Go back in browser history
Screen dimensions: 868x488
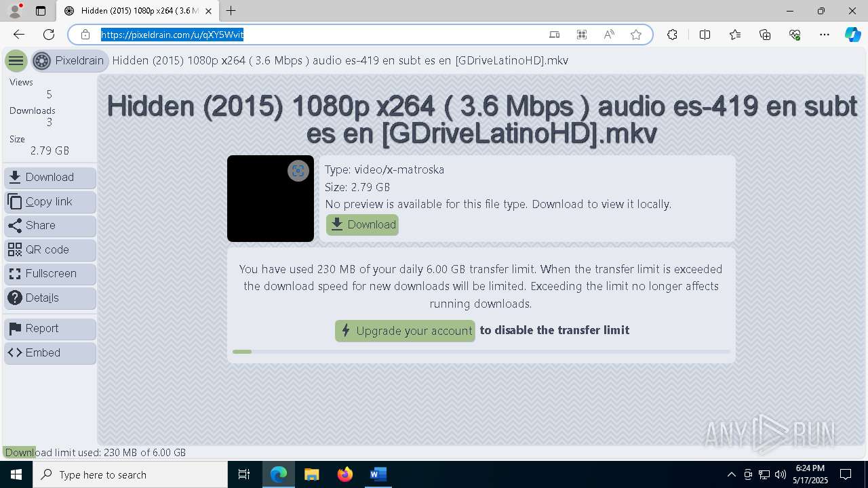pyautogui.click(x=19, y=35)
